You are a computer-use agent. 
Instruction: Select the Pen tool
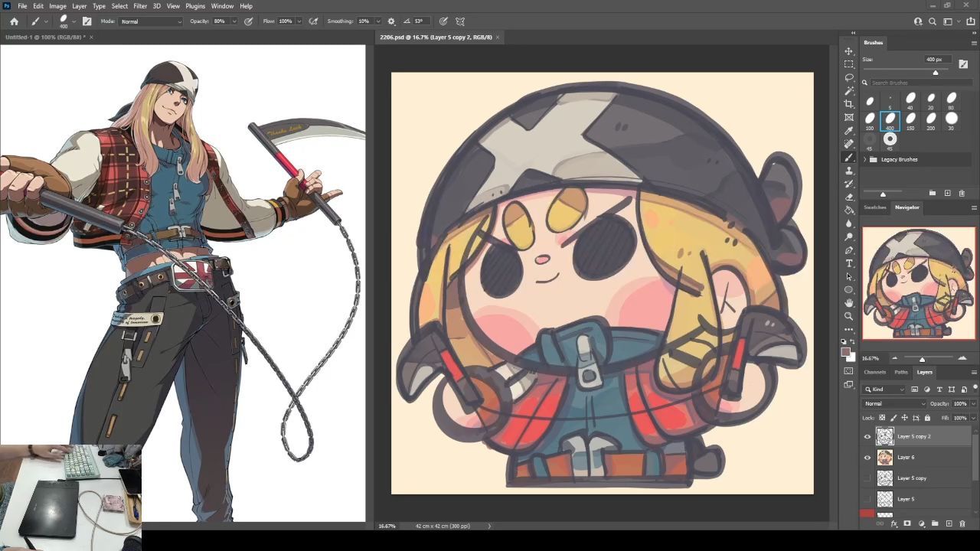(848, 250)
